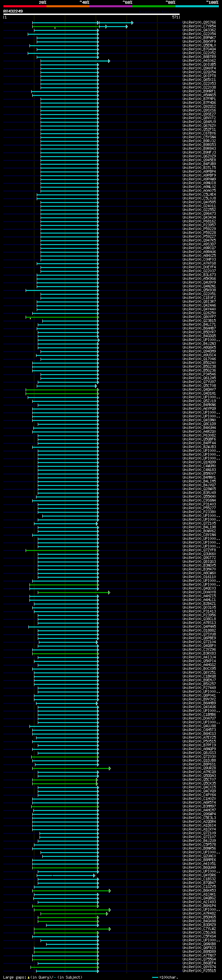This screenshot has width=222, height=980.
Task: Select hit label UniRef100_A1CAK1
Action: click(199, 894)
